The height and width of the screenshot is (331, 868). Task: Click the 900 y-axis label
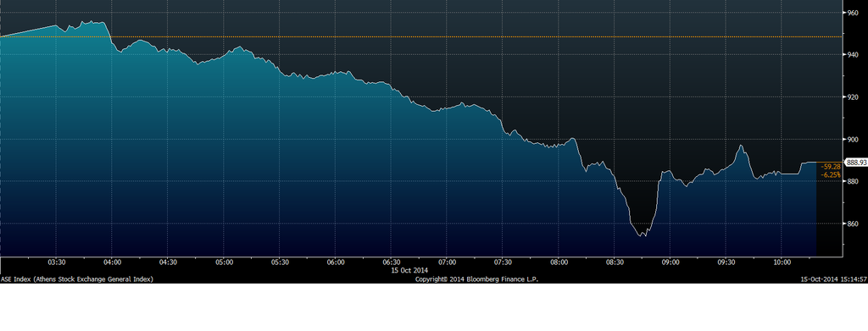[x=853, y=139]
